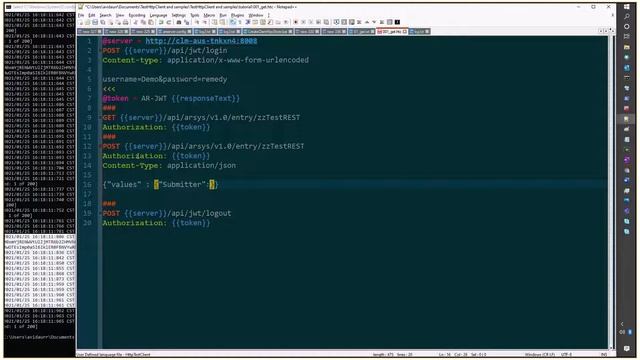The height and width of the screenshot is (360, 640).
Task: Click the Stop Recording macro icon
Action: click(x=303, y=22)
